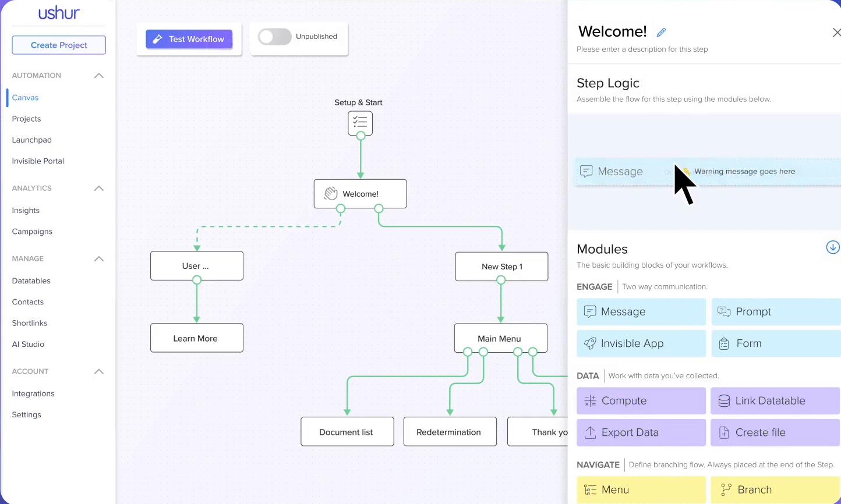Select the Invisible App rocket module
The height and width of the screenshot is (504, 841).
[641, 343]
